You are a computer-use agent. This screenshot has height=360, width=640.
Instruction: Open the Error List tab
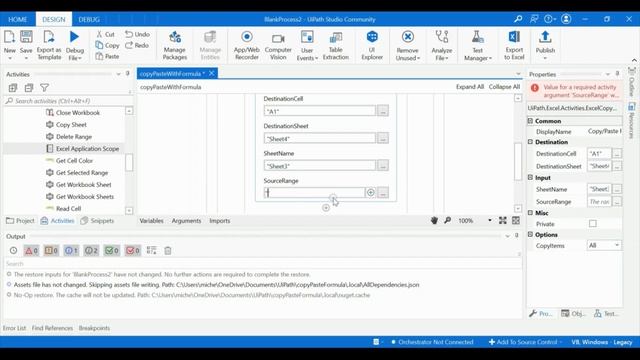[14, 328]
